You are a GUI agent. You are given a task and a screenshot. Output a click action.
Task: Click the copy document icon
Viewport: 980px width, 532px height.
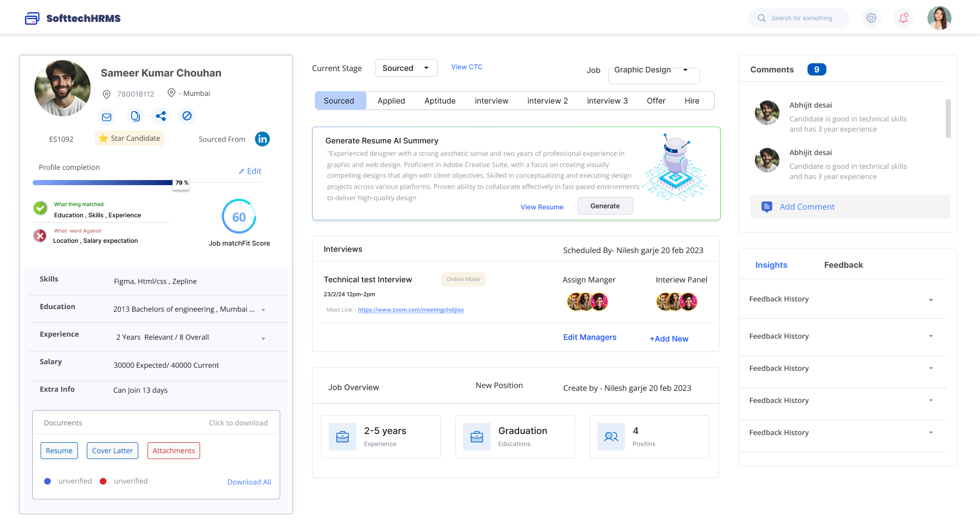click(x=135, y=116)
